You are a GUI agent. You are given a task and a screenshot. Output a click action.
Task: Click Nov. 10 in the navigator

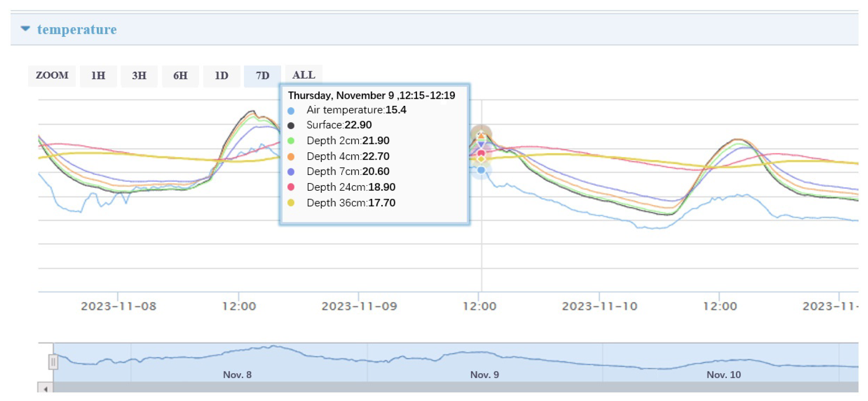coord(723,375)
